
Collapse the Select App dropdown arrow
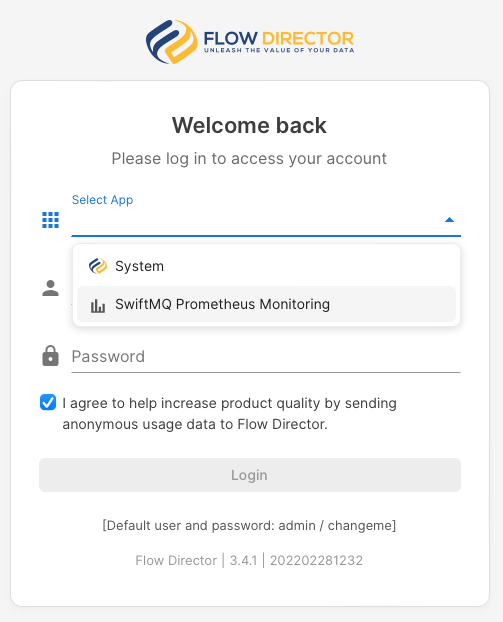pyautogui.click(x=449, y=220)
